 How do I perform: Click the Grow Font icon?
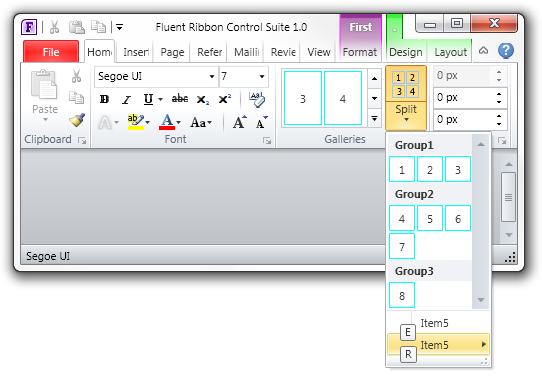coord(240,122)
